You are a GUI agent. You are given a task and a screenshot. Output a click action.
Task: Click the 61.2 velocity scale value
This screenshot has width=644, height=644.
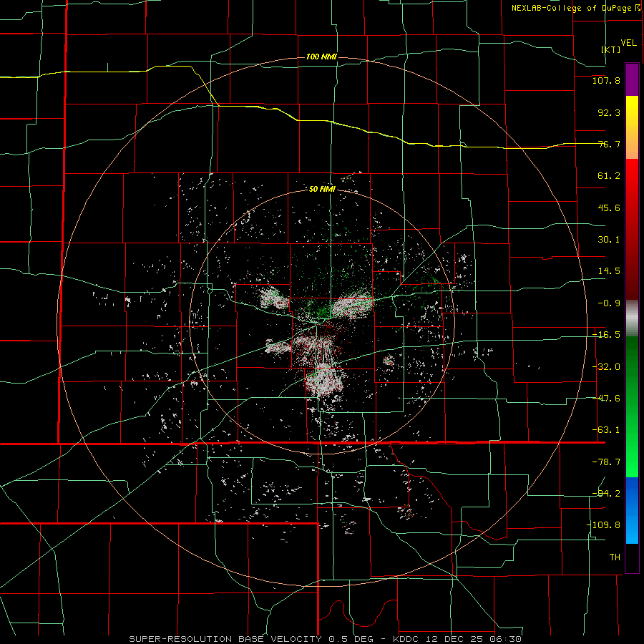click(x=609, y=176)
